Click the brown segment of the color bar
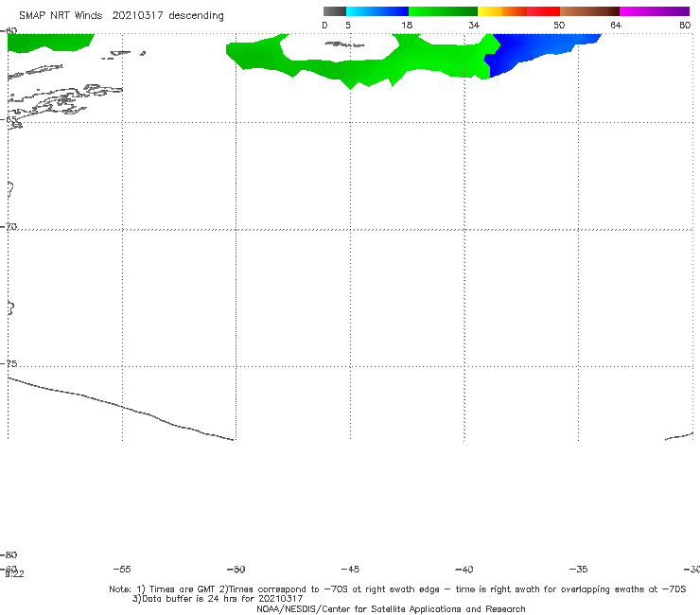 (589, 11)
